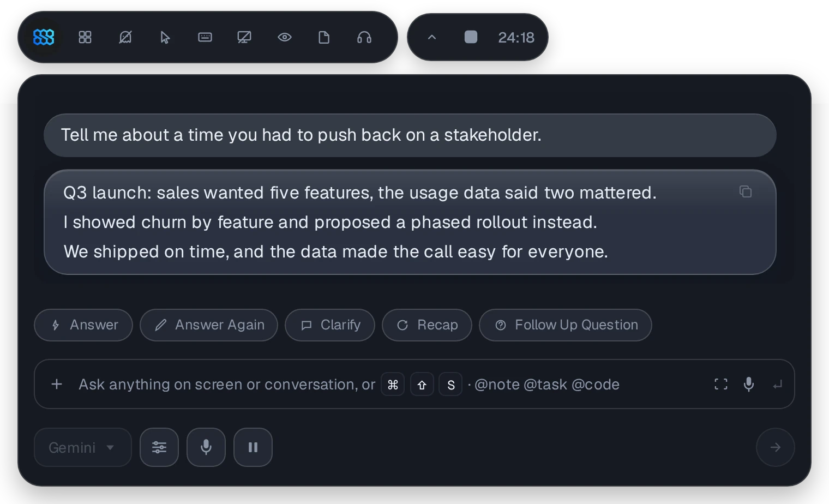Click the Follow Up Question button
This screenshot has height=504, width=829.
pyautogui.click(x=566, y=325)
